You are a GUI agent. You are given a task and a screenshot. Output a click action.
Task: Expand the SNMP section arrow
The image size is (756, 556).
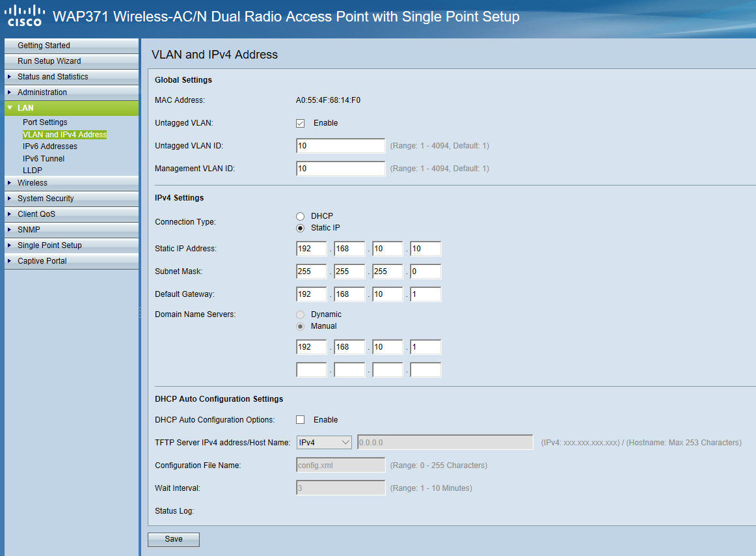tap(9, 230)
